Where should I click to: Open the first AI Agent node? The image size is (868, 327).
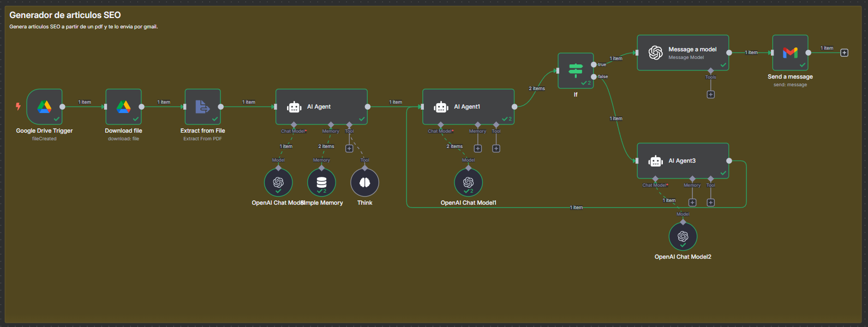(x=321, y=106)
